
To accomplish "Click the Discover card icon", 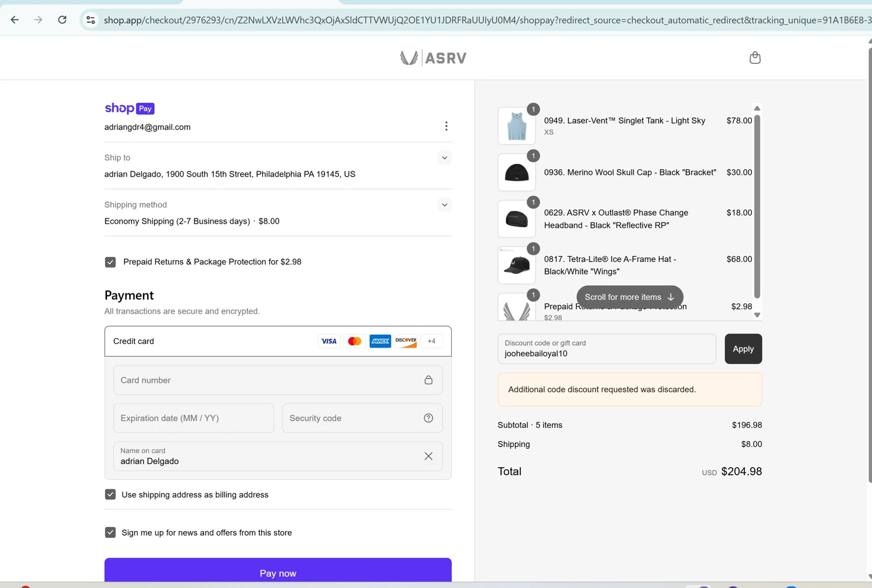I will tap(406, 341).
